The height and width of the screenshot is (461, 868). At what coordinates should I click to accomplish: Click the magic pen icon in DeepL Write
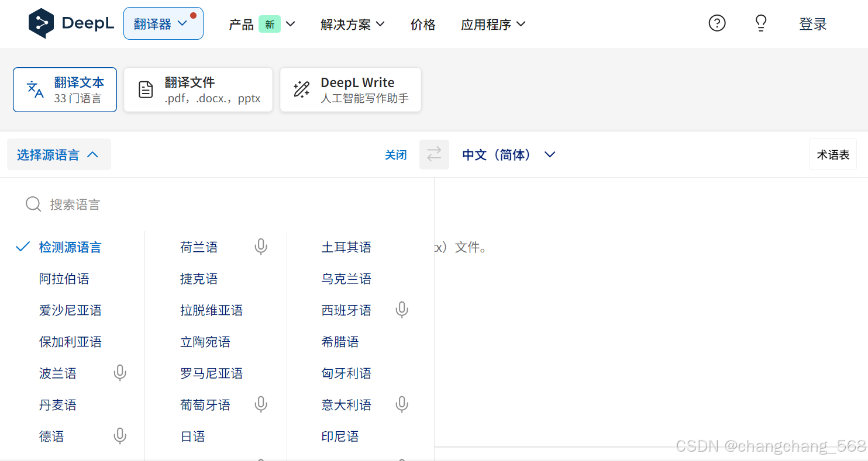301,89
